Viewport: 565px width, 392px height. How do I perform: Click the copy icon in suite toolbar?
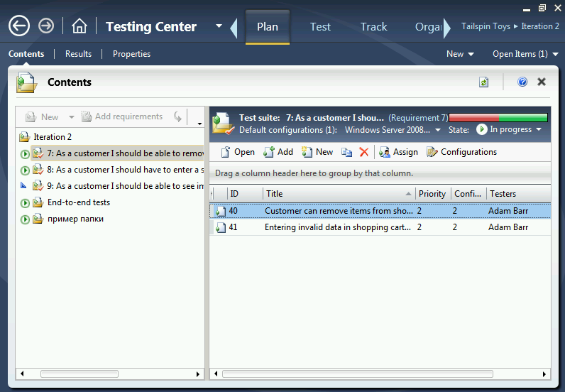346,153
